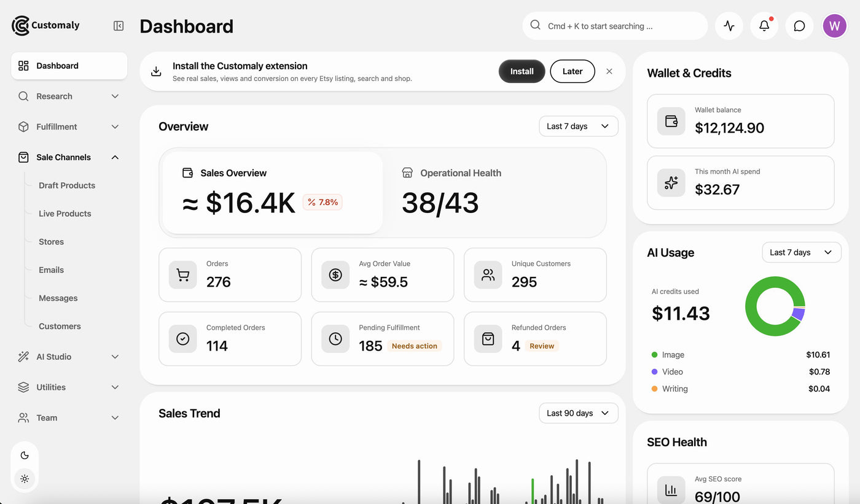Select the Dashboard menu item
Screen dimensions: 860x504
point(69,66)
